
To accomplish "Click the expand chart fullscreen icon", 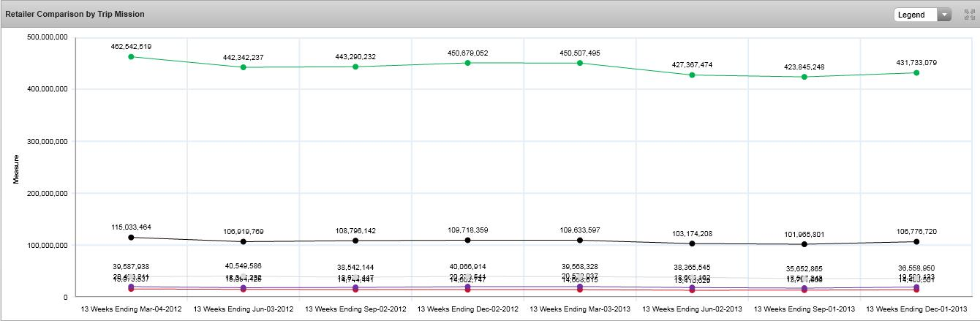I will [x=970, y=15].
